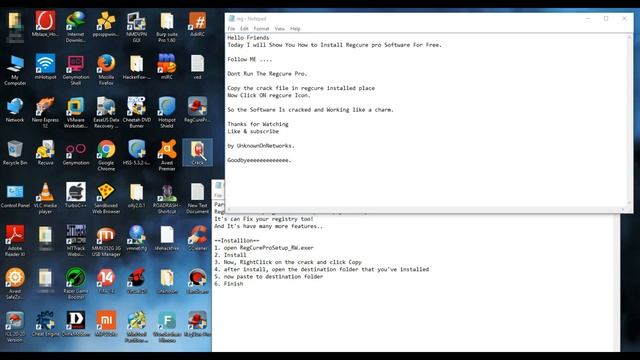
Task: Open the Cheat Engine desktop shortcut
Action: (45, 324)
